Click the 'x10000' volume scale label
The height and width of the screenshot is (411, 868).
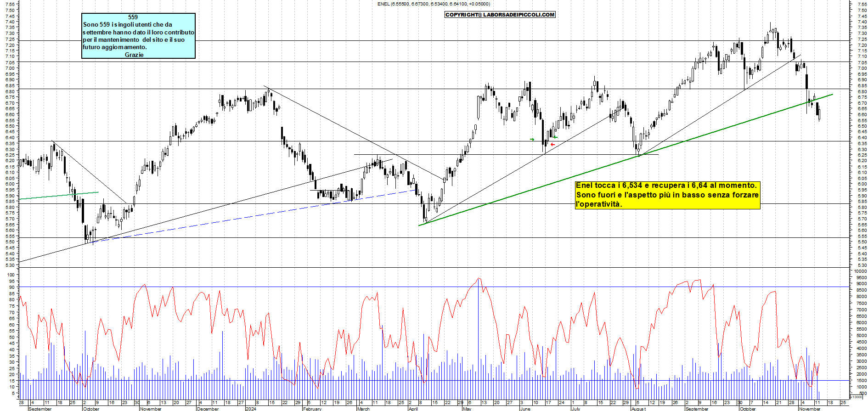coord(857,397)
